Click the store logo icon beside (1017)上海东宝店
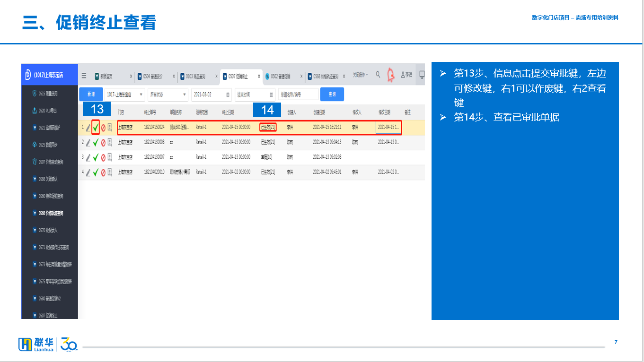This screenshot has width=644, height=362. (28, 75)
